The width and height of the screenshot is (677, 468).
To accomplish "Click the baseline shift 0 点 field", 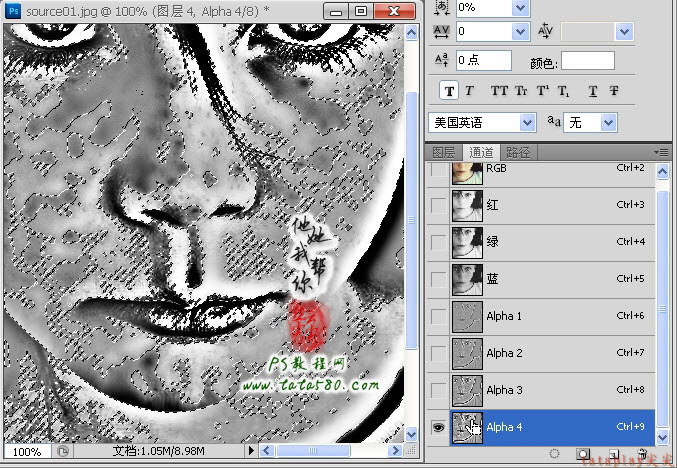I will pos(484,60).
